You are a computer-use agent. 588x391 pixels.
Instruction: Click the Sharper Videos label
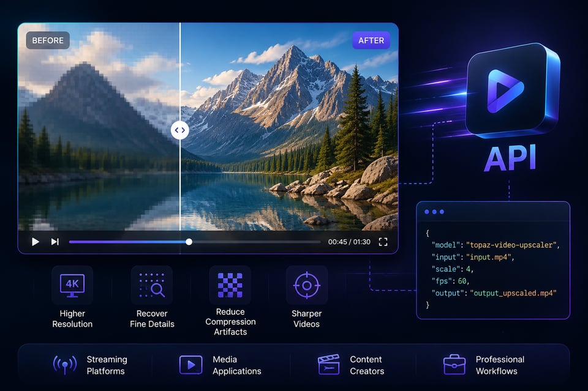307,319
